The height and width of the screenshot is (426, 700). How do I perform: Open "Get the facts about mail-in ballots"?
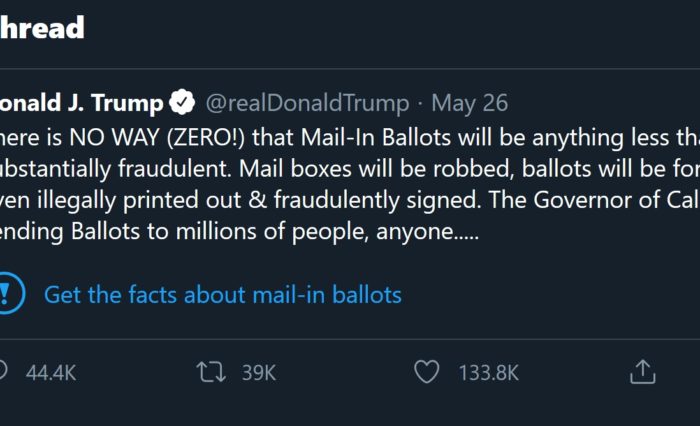[x=222, y=295]
